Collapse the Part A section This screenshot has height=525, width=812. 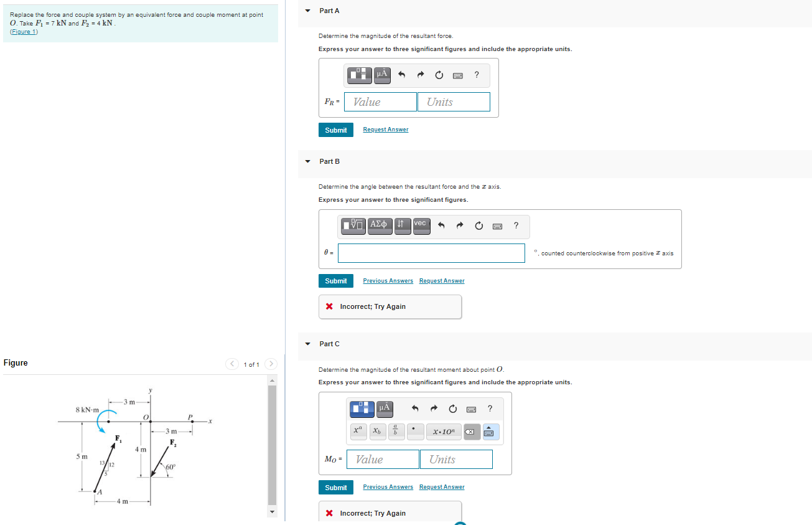coord(307,11)
